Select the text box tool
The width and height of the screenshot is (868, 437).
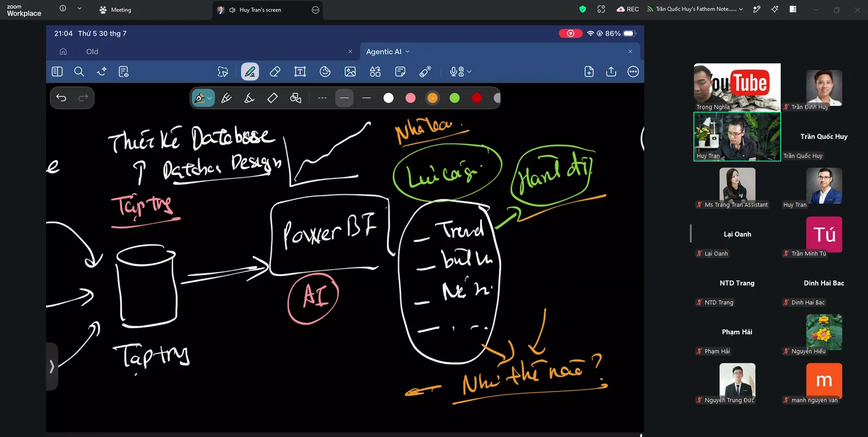(x=300, y=72)
